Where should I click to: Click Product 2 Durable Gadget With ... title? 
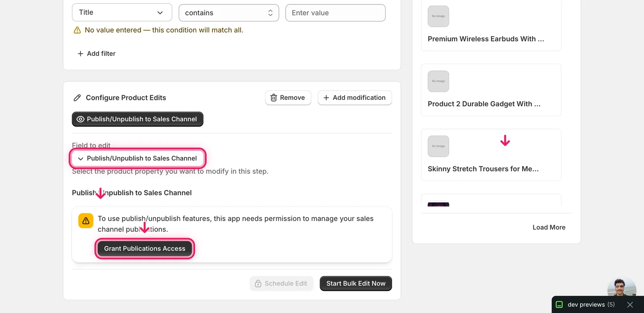[x=484, y=104]
